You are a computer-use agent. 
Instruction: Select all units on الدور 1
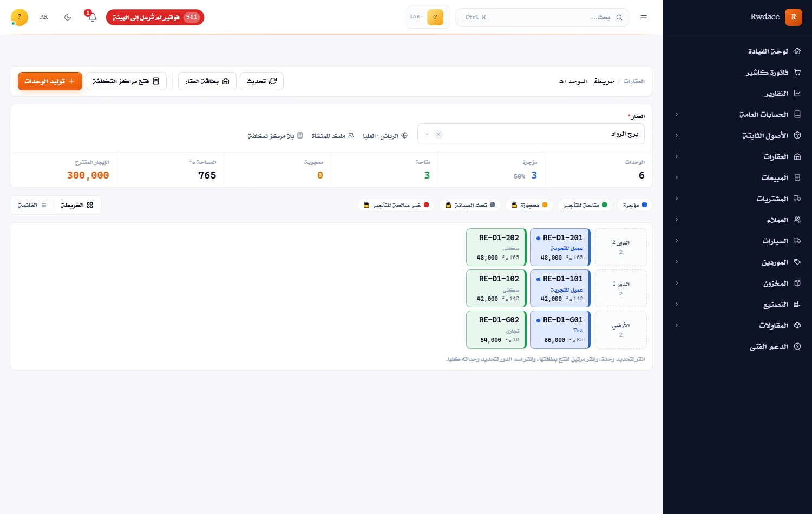[621, 288]
